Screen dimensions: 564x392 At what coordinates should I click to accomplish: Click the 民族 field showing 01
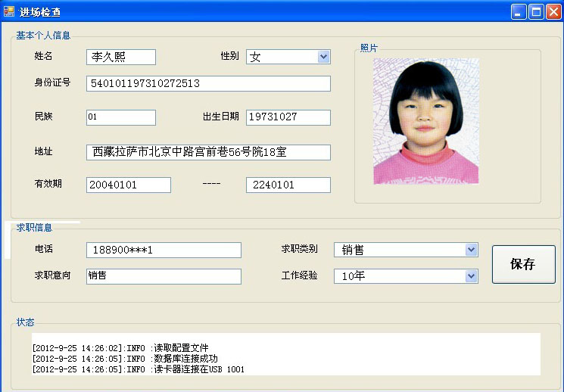coord(121,117)
